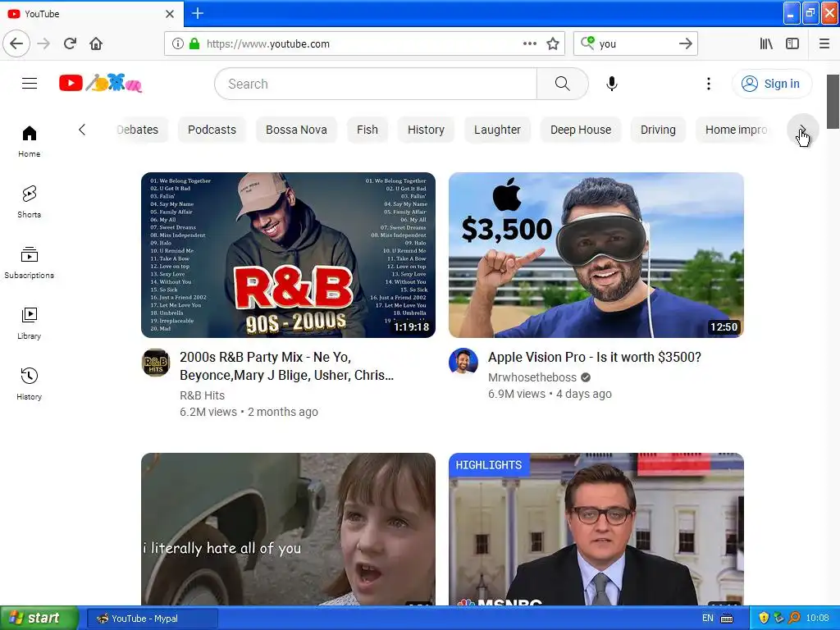This screenshot has width=840, height=630.
Task: Open page actions three-dot menu
Action: [x=529, y=43]
